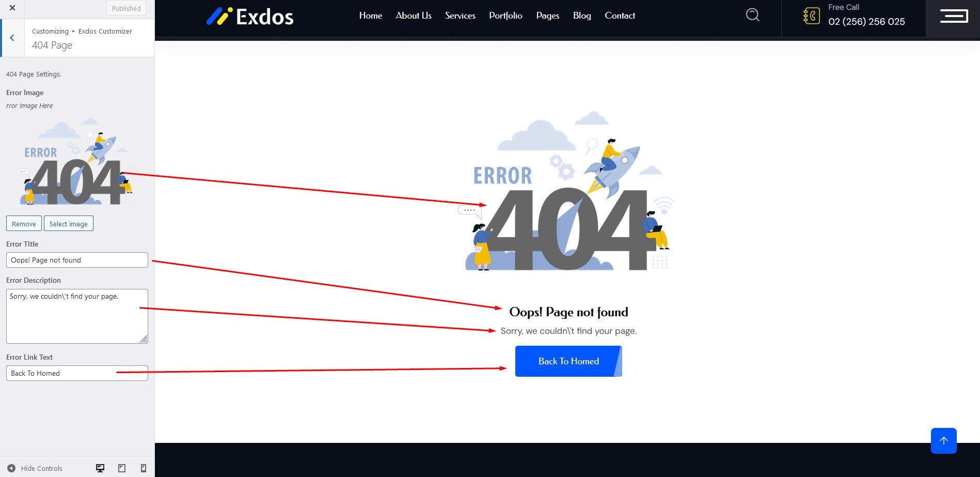Switch to desktop preview device icon
This screenshot has width=980, height=477.
[x=100, y=468]
